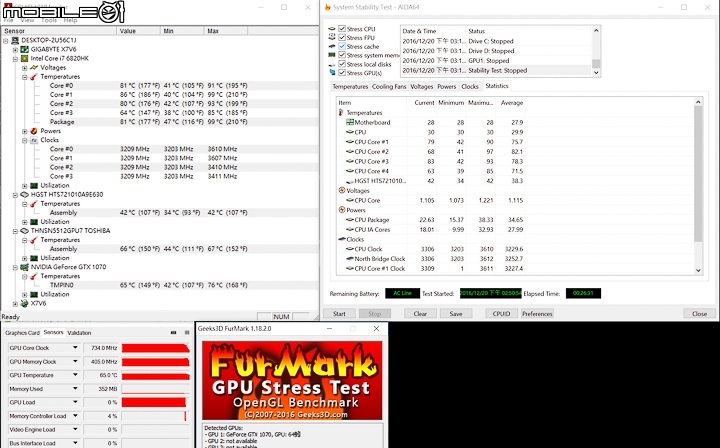Open the Memory Used dropdown arrow

coord(75,389)
